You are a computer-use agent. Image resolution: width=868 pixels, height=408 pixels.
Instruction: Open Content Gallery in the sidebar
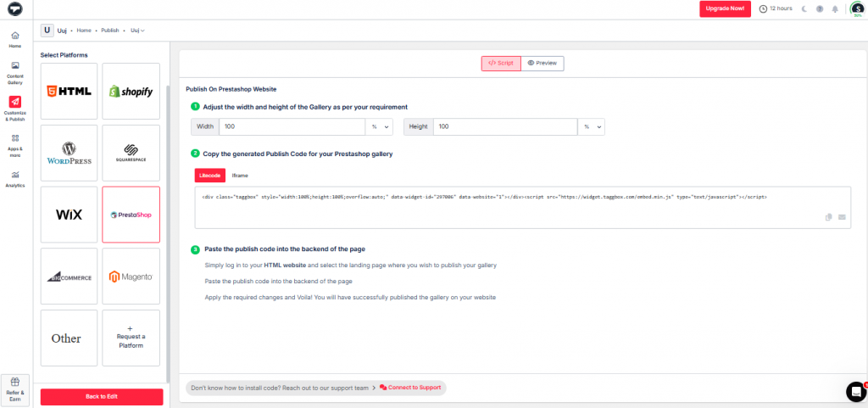click(15, 72)
